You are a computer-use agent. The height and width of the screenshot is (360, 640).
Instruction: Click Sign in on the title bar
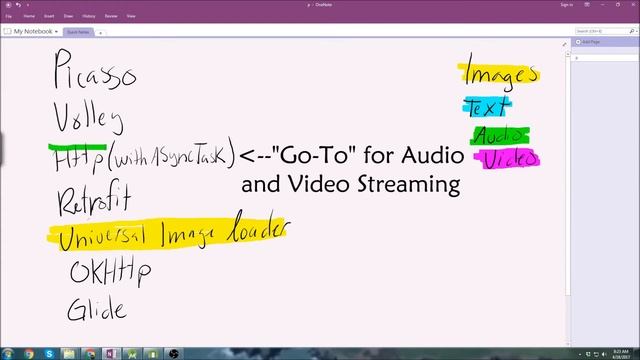pos(567,5)
